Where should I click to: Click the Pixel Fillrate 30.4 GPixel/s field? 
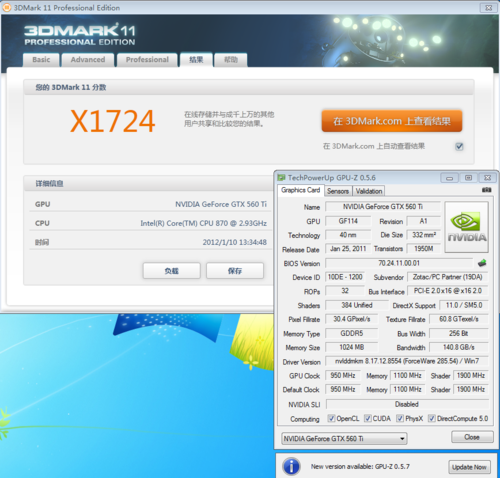tap(352, 319)
